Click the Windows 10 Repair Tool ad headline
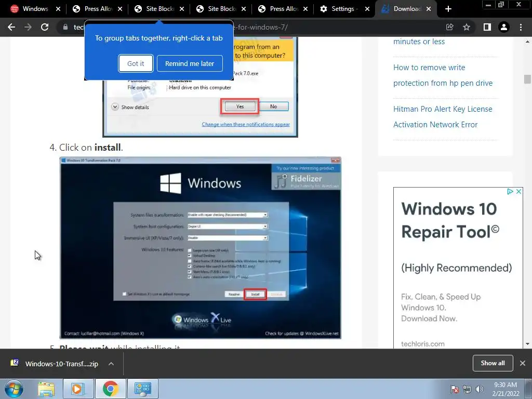Image resolution: width=532 pixels, height=399 pixels. pyautogui.click(x=450, y=220)
